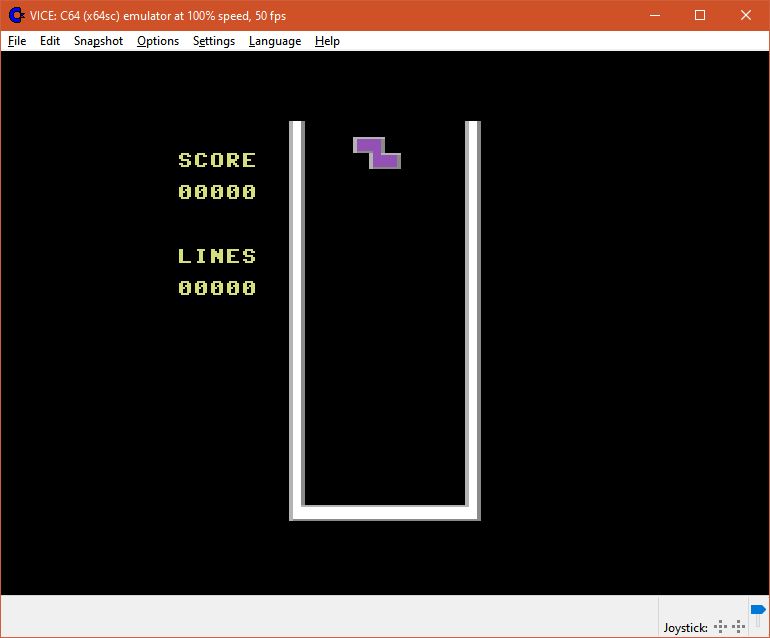Viewport: 770px width, 638px height.
Task: Open the Snapshot menu
Action: 98,41
